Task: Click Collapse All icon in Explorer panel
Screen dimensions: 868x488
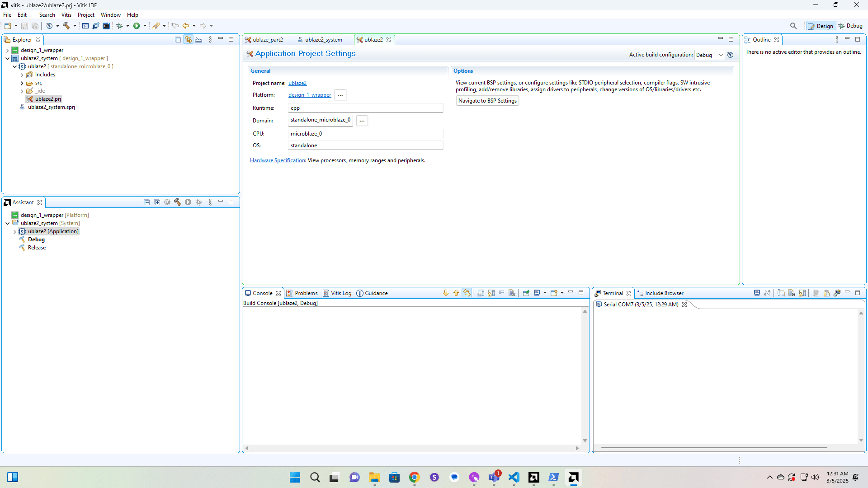Action: [178, 40]
